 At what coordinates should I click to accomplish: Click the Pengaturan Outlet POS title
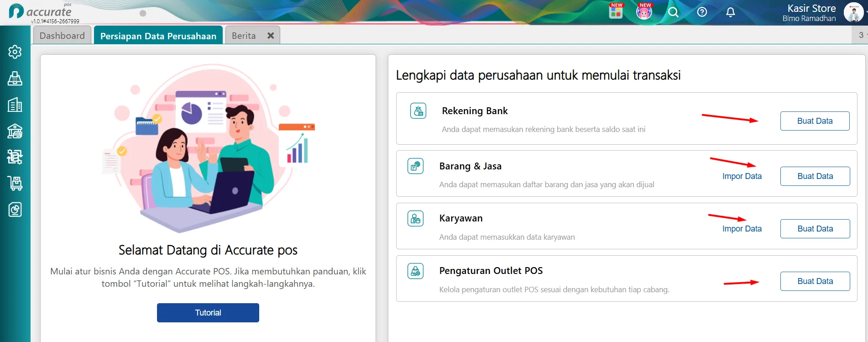491,271
